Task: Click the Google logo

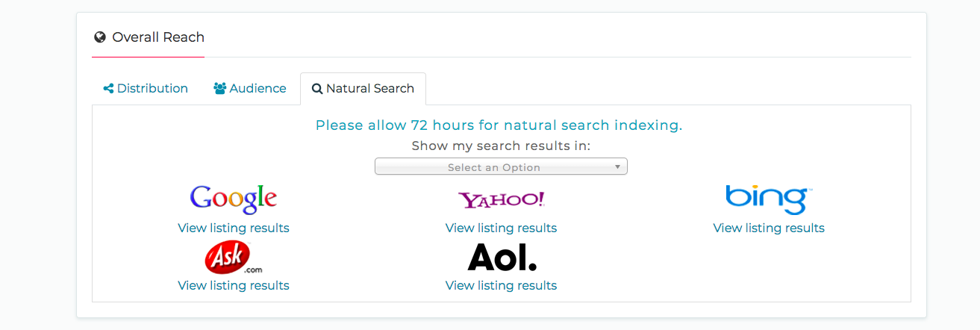Action: (234, 199)
